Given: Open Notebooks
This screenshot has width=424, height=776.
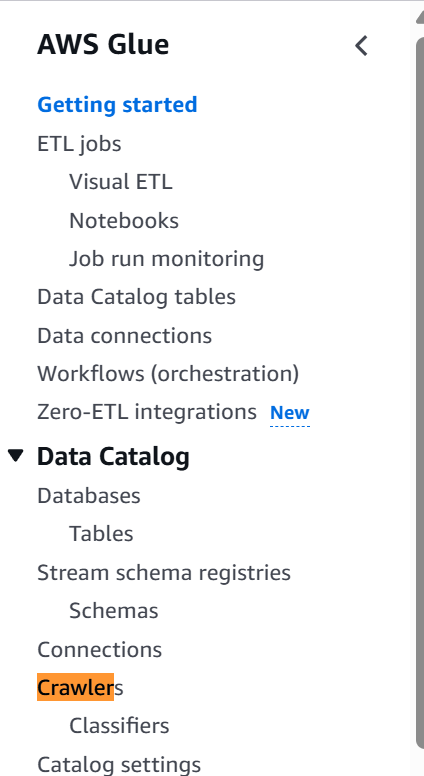Looking at the screenshot, I should point(124,220).
